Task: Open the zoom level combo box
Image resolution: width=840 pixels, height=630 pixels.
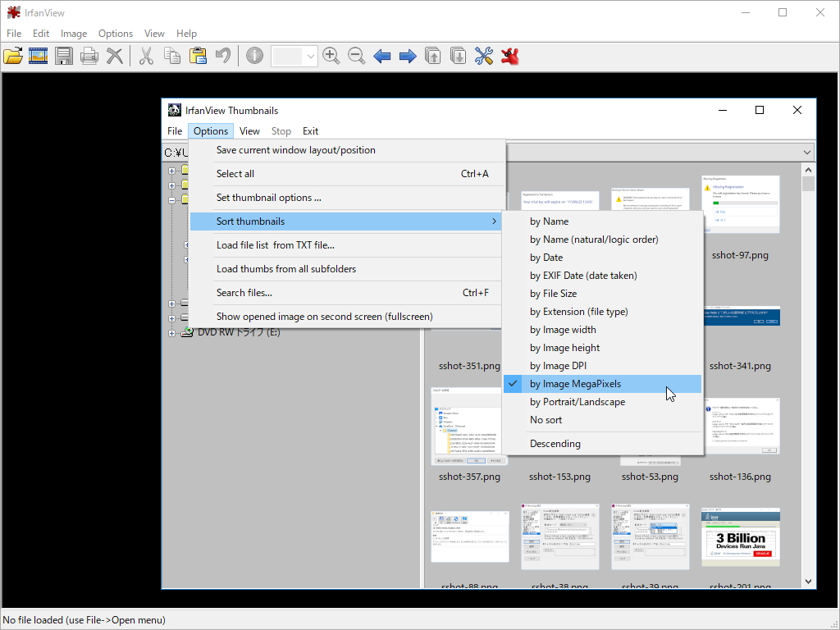Action: tap(294, 56)
